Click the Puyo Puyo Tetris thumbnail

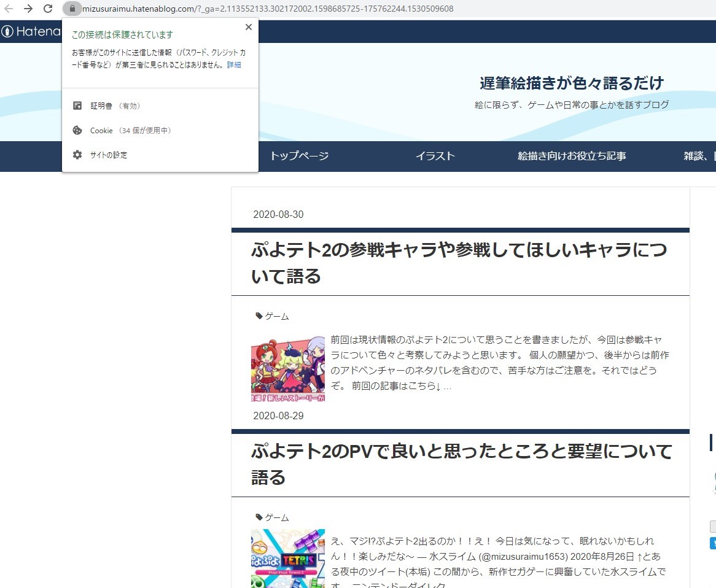coord(287,559)
